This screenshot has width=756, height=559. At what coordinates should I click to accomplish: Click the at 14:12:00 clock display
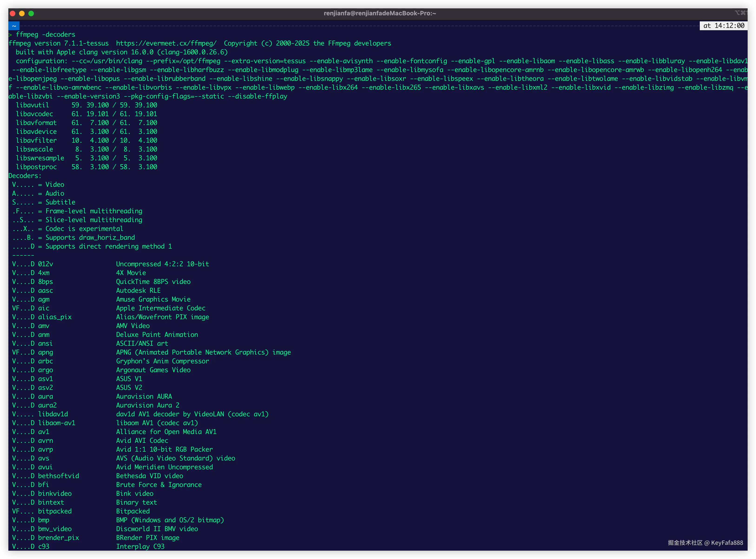pyautogui.click(x=723, y=26)
